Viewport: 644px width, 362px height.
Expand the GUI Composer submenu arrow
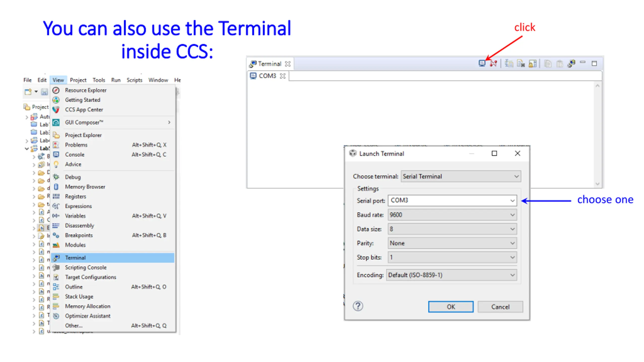click(169, 122)
